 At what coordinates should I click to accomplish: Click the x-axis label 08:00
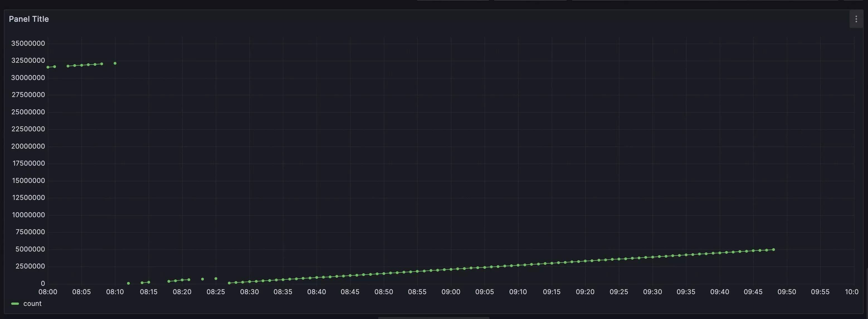(48, 292)
